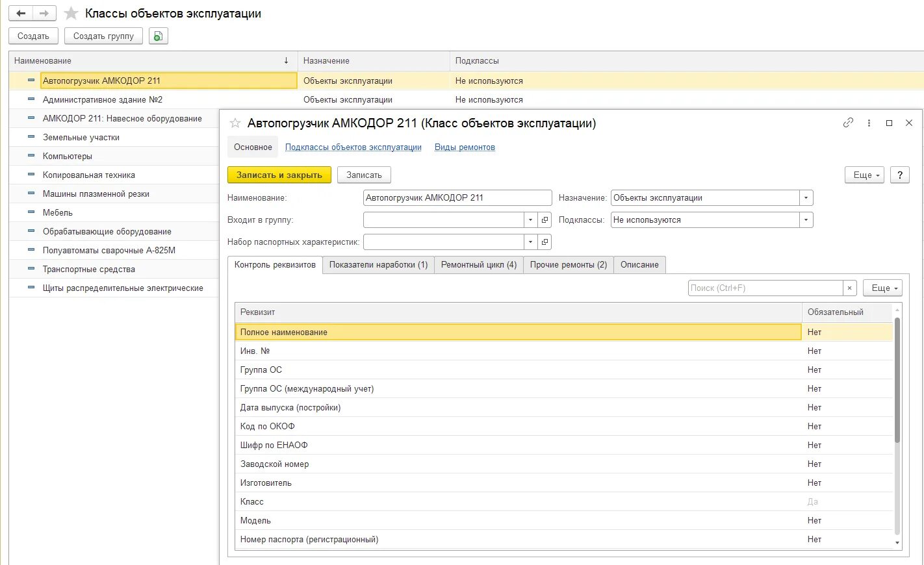Select Административное здание №2 in the list
This screenshot has height=565, width=924.
(x=103, y=100)
